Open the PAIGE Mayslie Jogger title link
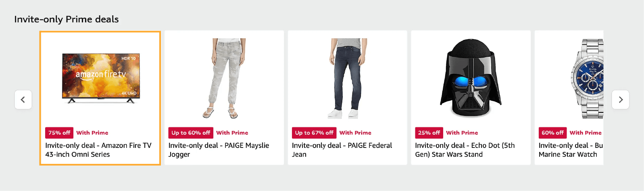 [x=219, y=150]
